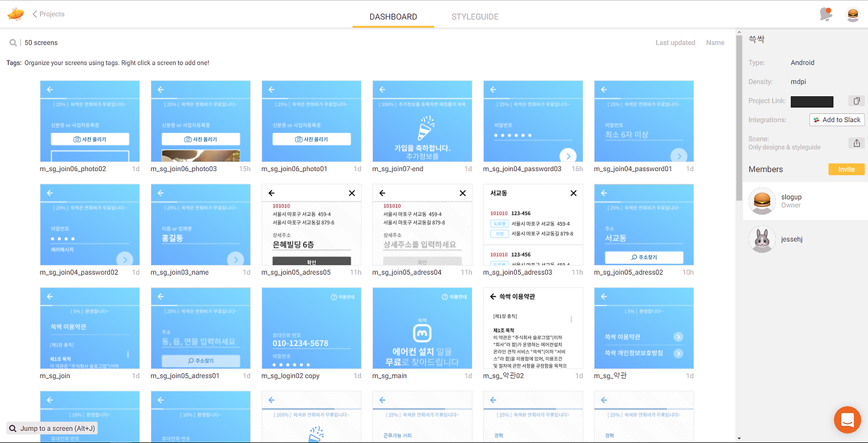Sort screens by Name
Image resolution: width=868 pixels, height=443 pixels.
click(715, 43)
